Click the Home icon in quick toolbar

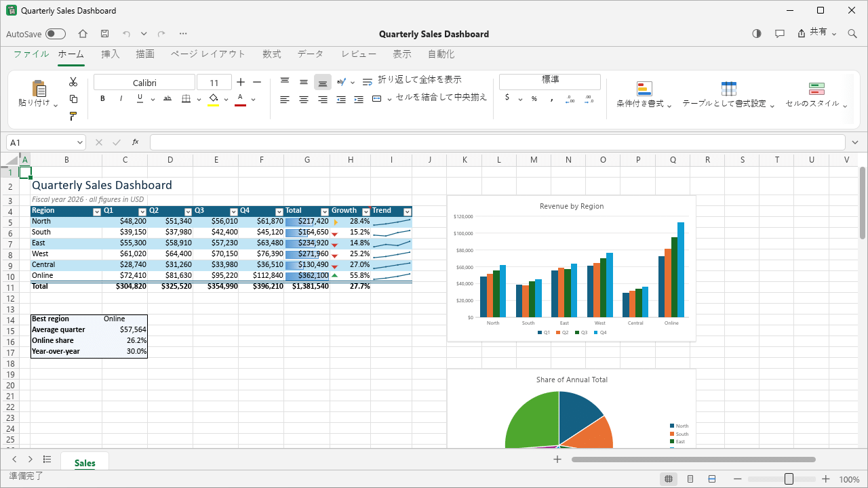point(83,34)
